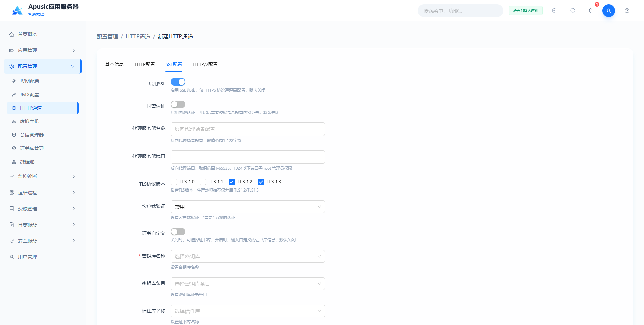Open the 信任库名称 dropdown
The width and height of the screenshot is (644, 325).
tap(248, 311)
